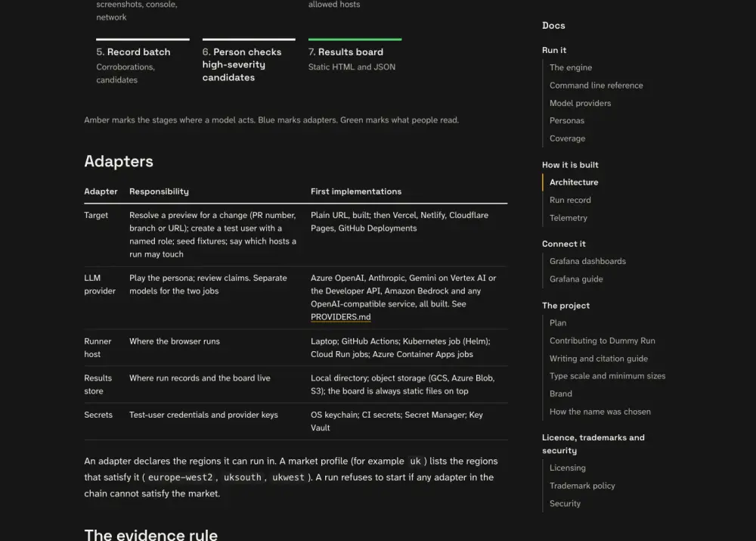Image resolution: width=756 pixels, height=541 pixels.
Task: Open the Telemetry page
Action: pos(568,218)
